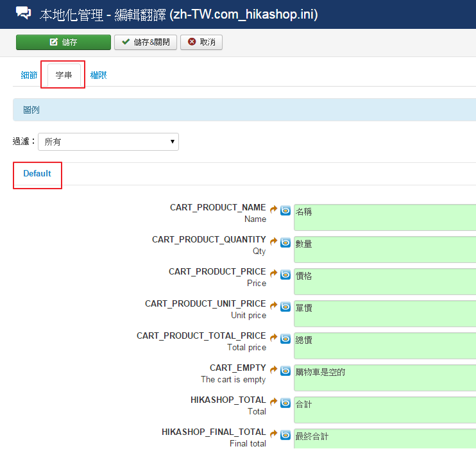The height and width of the screenshot is (476, 476).
Task: Select the Default section tab
Action: tap(37, 174)
